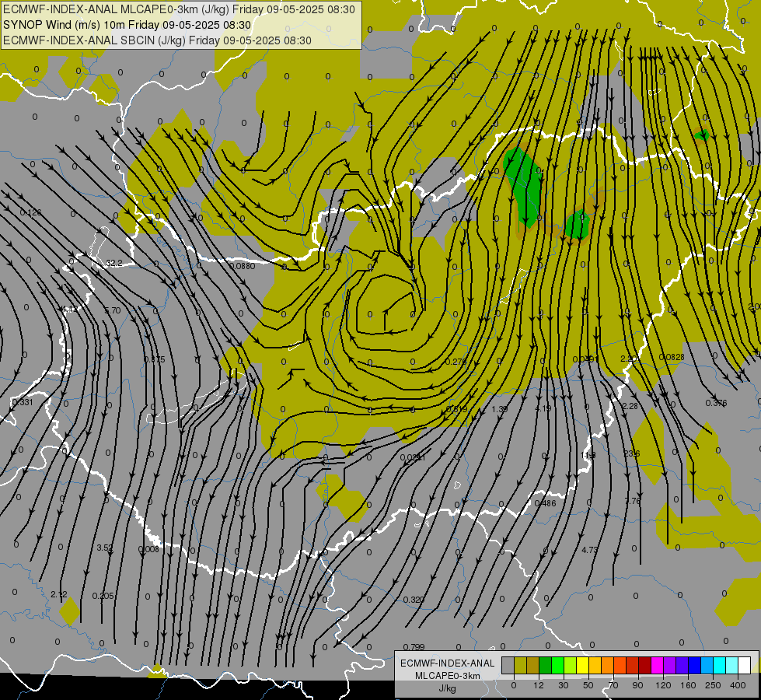
Task: Click the dark red legend swatch right of 90
Action: (x=644, y=665)
